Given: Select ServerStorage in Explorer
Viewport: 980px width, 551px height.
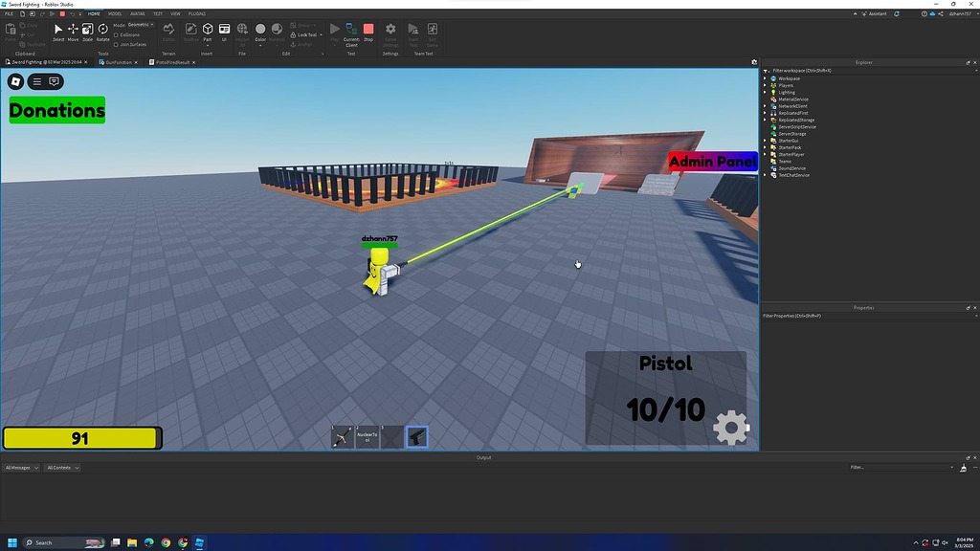Looking at the screenshot, I should 791,134.
